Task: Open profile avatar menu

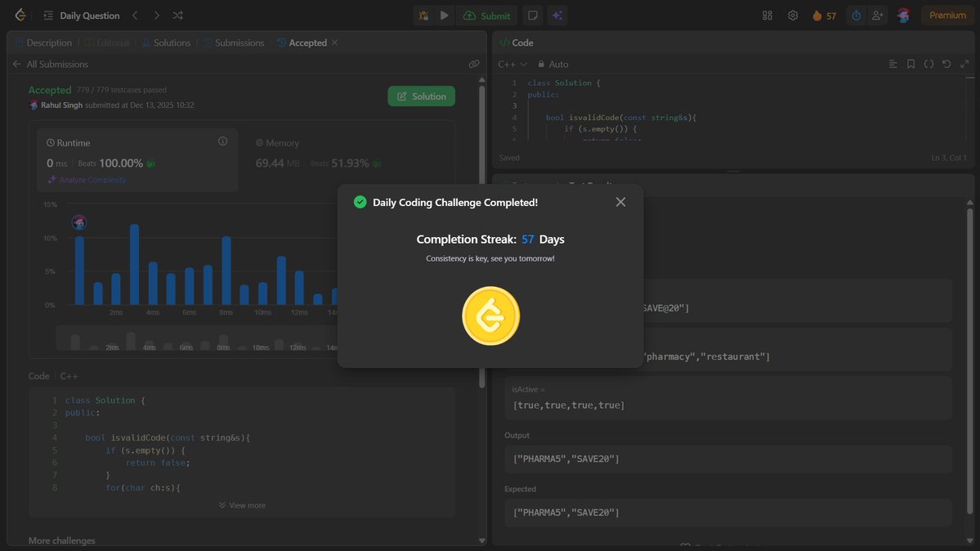Action: [903, 16]
